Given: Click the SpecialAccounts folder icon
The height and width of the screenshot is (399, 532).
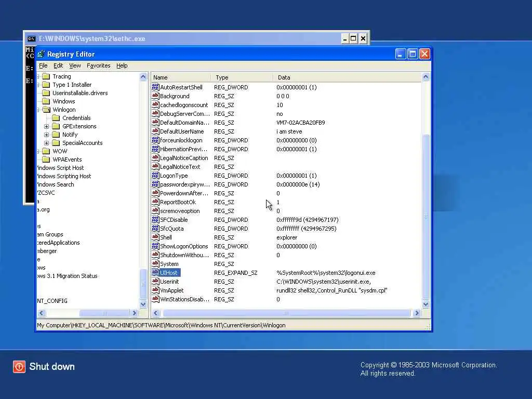Looking at the screenshot, I should (x=56, y=143).
